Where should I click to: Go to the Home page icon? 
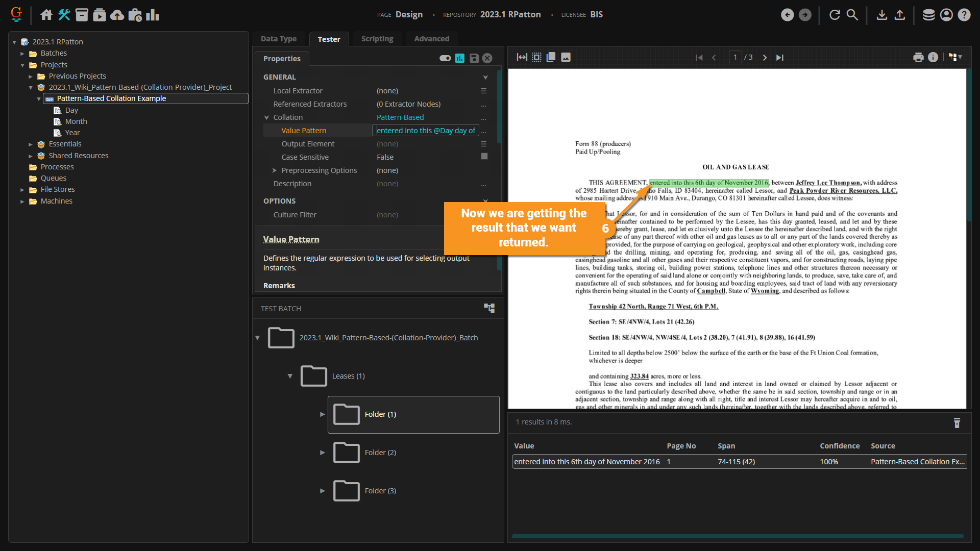tap(46, 15)
